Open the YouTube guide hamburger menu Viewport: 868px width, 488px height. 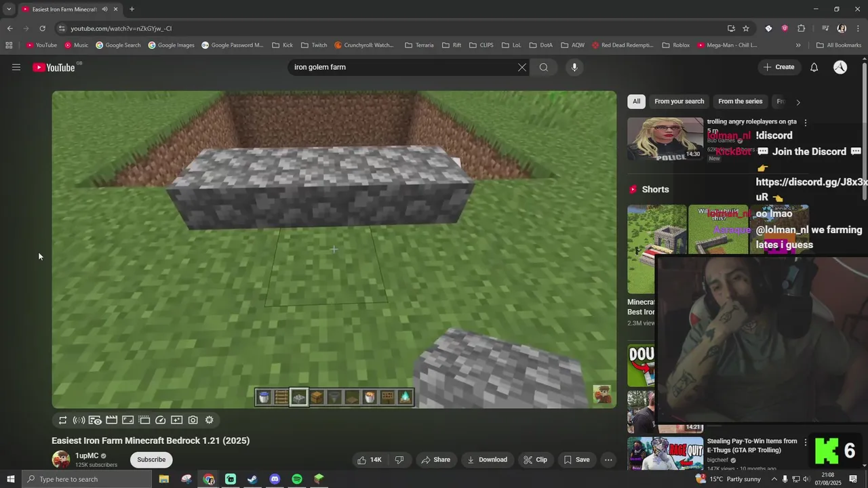pyautogui.click(x=16, y=67)
